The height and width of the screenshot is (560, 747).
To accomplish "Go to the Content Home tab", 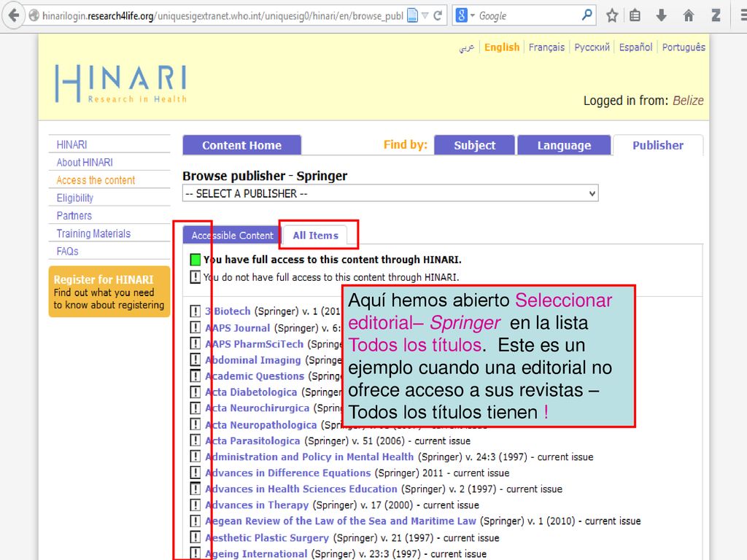I will 241,145.
